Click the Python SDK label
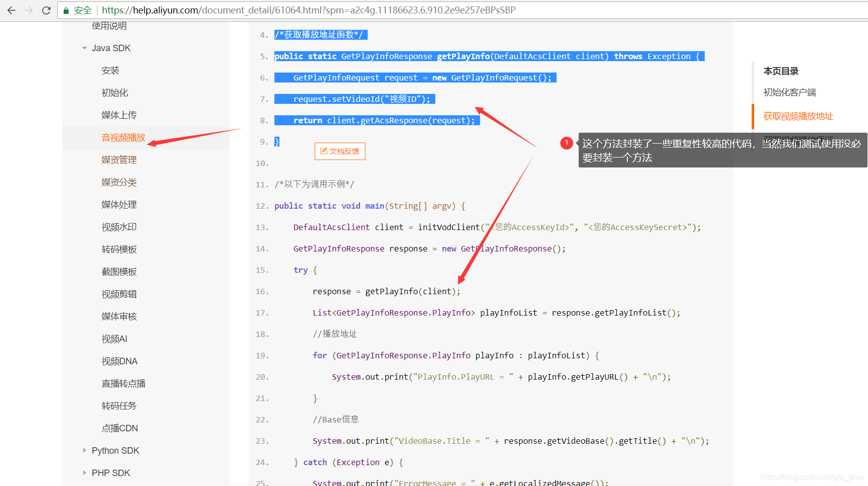This screenshot has width=868, height=486. [115, 451]
